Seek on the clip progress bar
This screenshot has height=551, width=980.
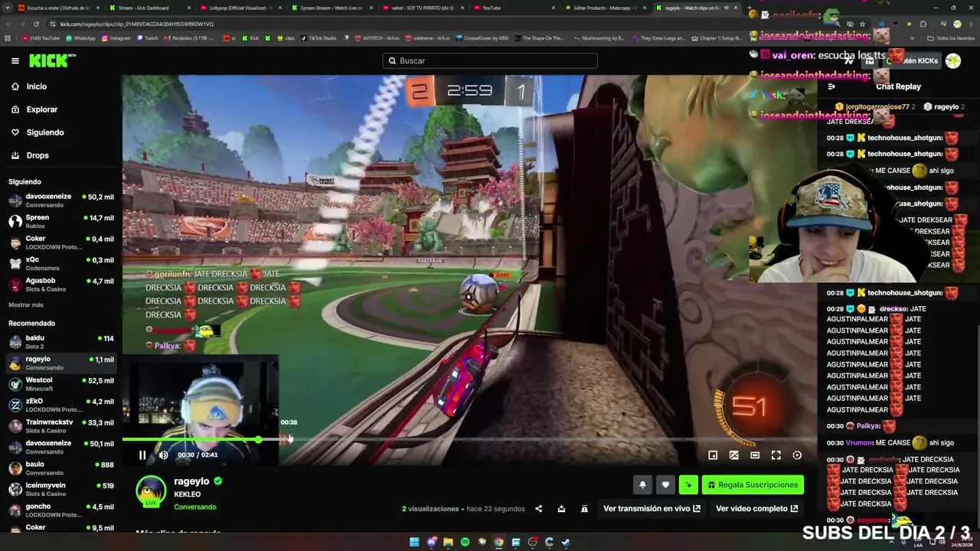469,439
